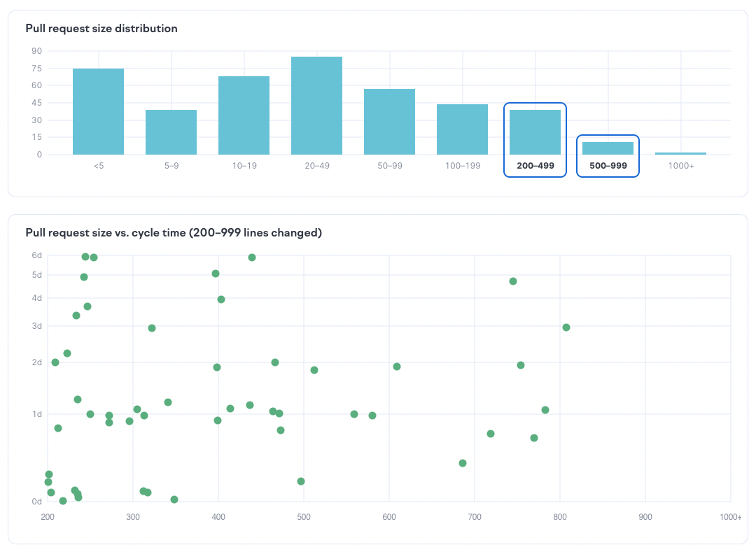
Task: Click the 200–499 axis label
Action: pos(535,167)
